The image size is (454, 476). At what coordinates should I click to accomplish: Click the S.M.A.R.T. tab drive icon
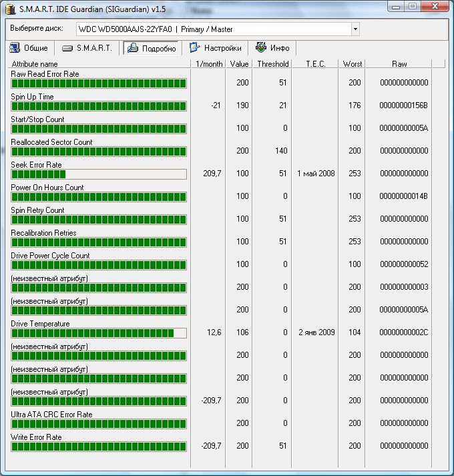(67, 48)
